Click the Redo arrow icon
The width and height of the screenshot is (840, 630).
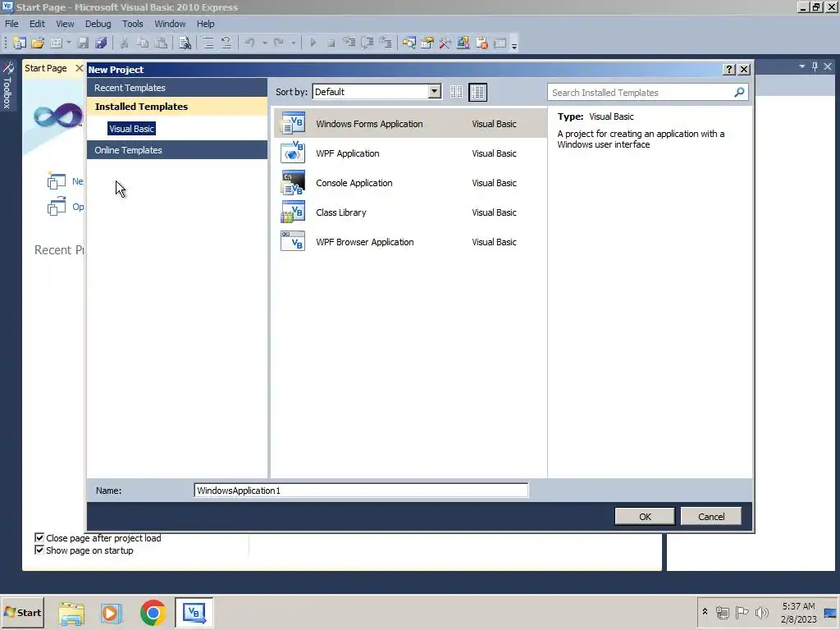coord(279,43)
